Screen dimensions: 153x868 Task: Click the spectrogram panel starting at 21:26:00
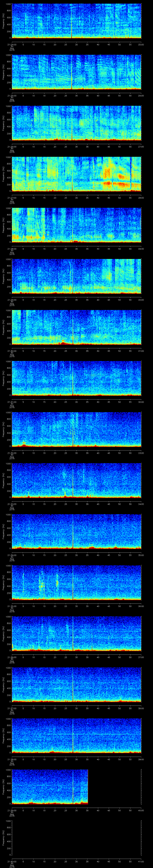76,123
